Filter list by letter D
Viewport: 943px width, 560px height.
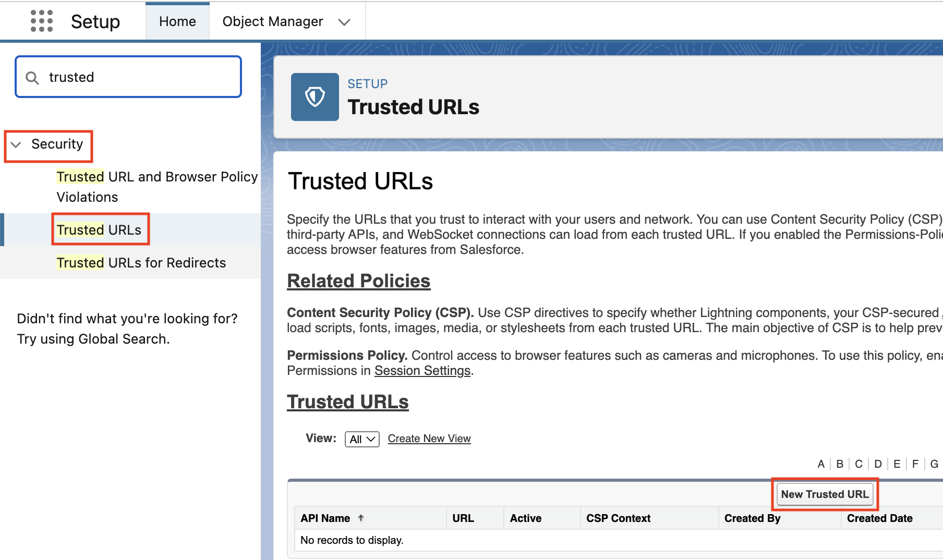878,464
